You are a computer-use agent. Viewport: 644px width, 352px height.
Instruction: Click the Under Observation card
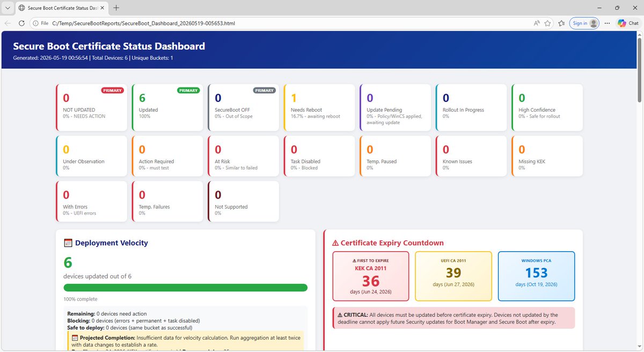[x=91, y=156]
